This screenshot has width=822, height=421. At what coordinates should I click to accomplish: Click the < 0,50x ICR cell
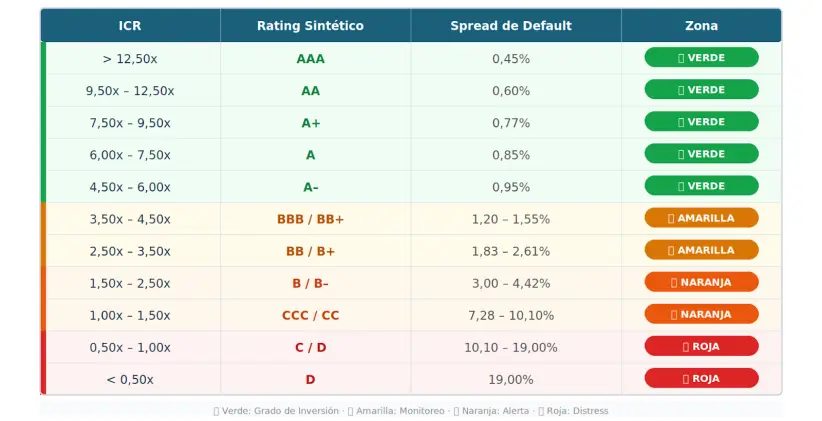[x=130, y=379]
